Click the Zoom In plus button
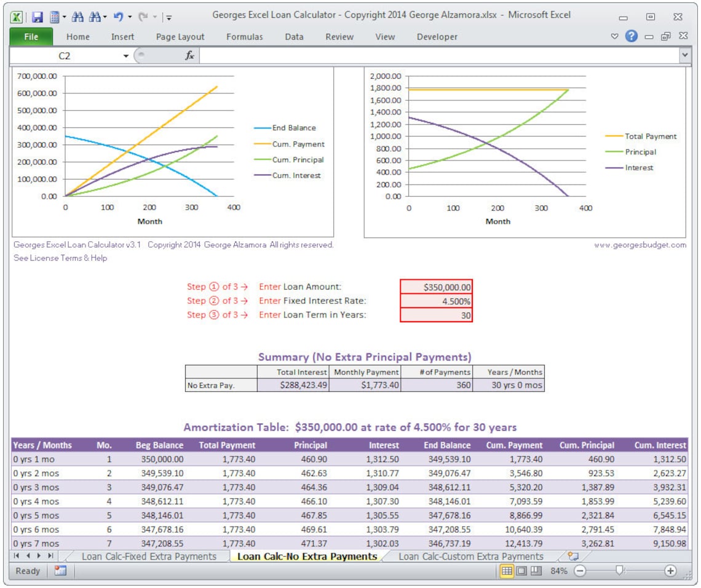The height and width of the screenshot is (588, 701). (671, 571)
